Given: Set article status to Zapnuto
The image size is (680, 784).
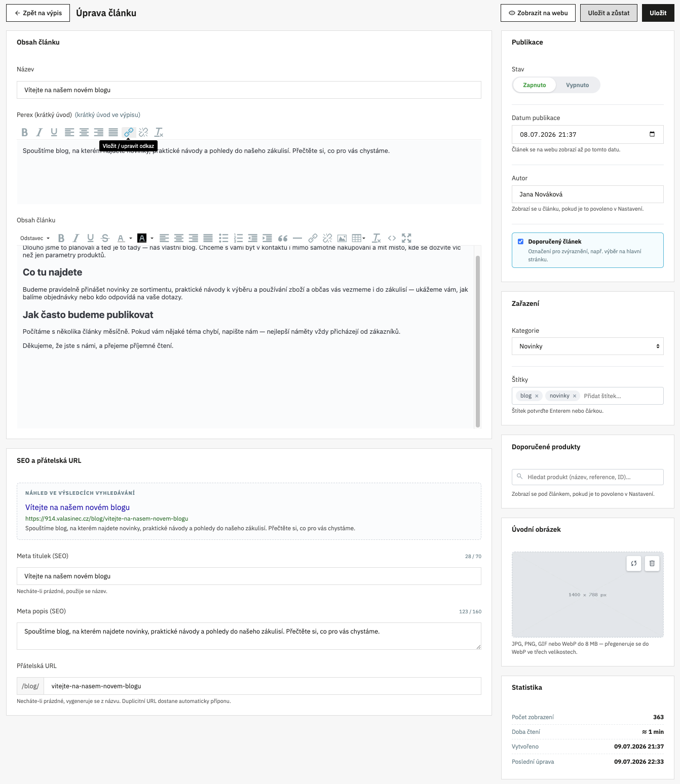Looking at the screenshot, I should pyautogui.click(x=534, y=85).
